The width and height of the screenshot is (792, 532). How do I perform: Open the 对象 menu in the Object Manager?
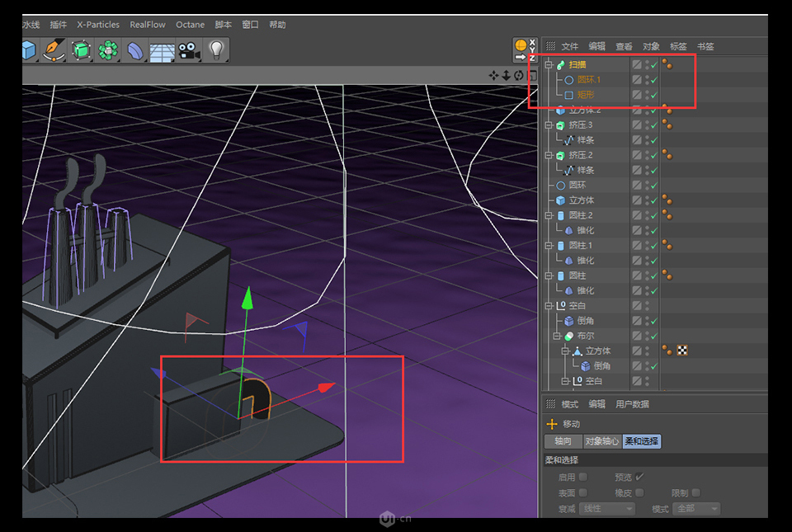click(651, 46)
